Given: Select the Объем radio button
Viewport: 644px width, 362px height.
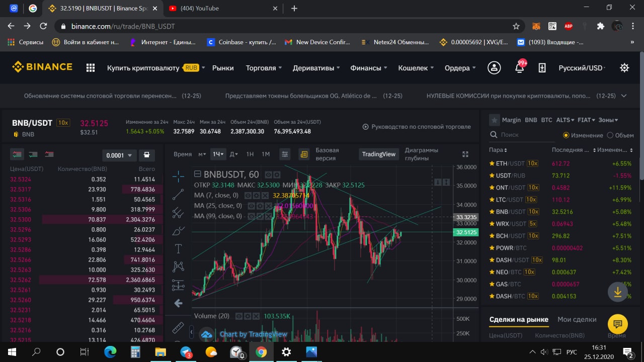Looking at the screenshot, I should [x=610, y=135].
